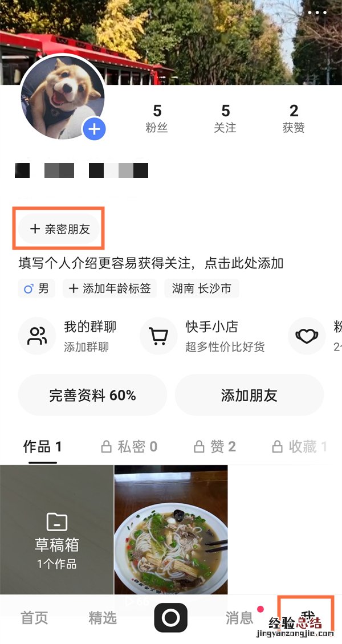The image size is (342, 644).
Task: Tap the heart icon beside 快手小店
Action: click(307, 336)
